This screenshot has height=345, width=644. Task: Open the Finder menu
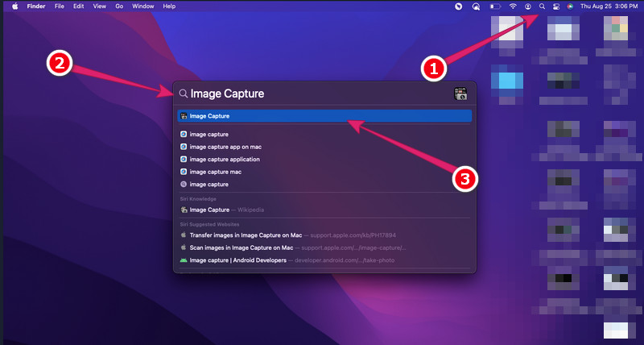pos(36,6)
